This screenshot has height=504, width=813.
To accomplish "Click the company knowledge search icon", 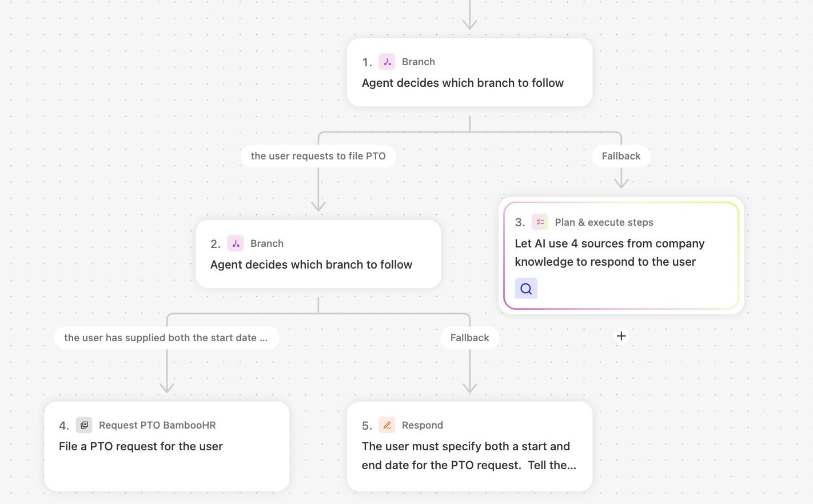I will tap(526, 289).
